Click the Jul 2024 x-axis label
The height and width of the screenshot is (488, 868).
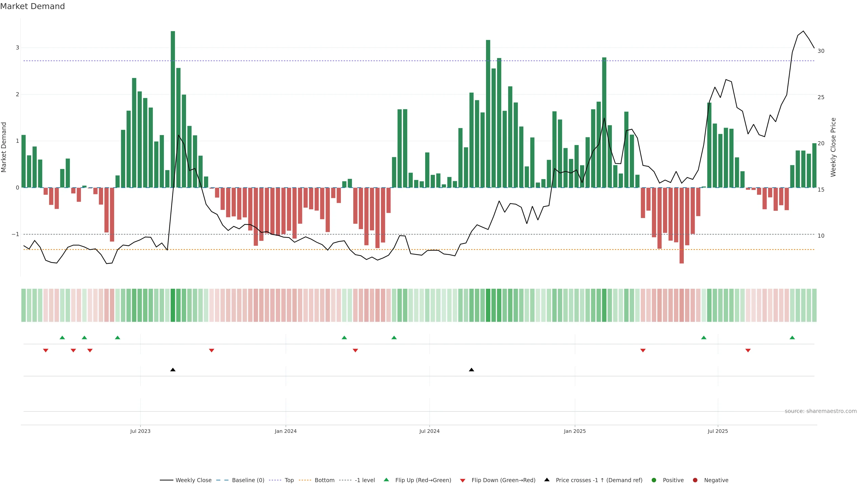tap(429, 431)
